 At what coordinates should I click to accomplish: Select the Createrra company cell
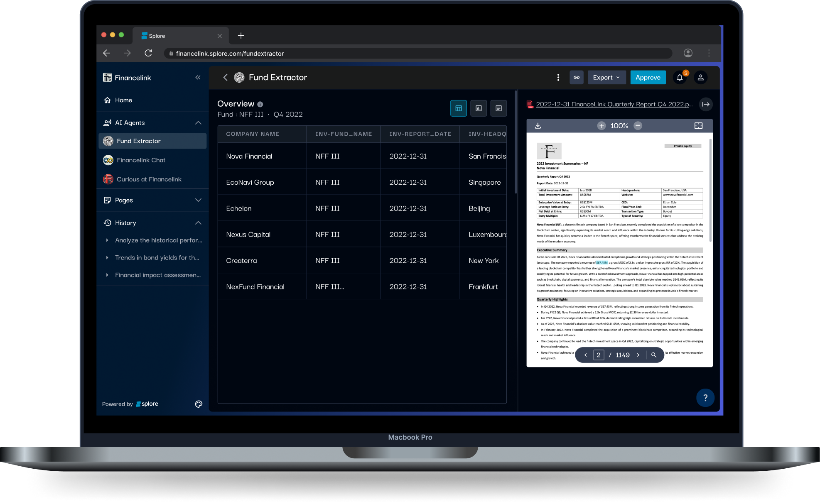pyautogui.click(x=262, y=261)
